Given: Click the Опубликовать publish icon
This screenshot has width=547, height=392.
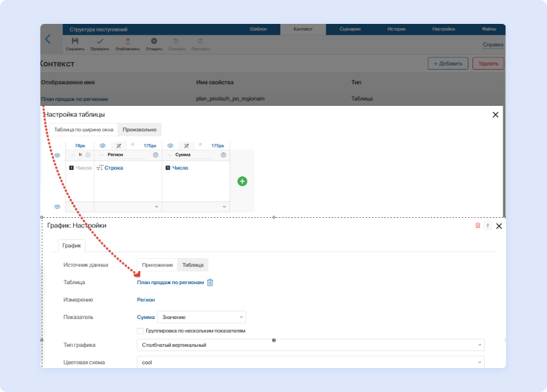Looking at the screenshot, I should 127,42.
